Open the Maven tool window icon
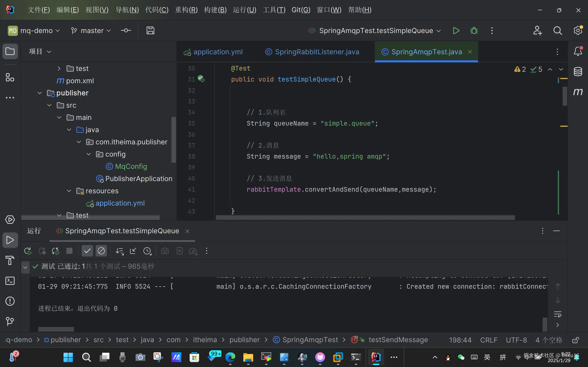 coord(578,92)
